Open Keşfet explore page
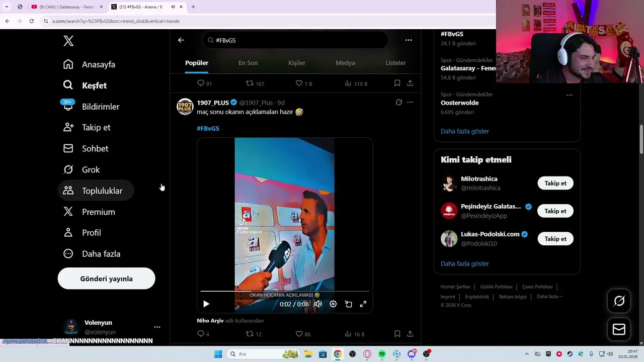 (x=85, y=85)
